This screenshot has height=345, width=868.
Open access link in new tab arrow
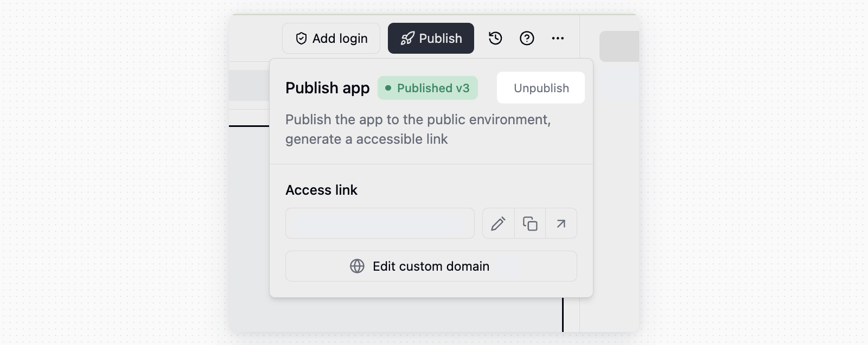(x=561, y=223)
